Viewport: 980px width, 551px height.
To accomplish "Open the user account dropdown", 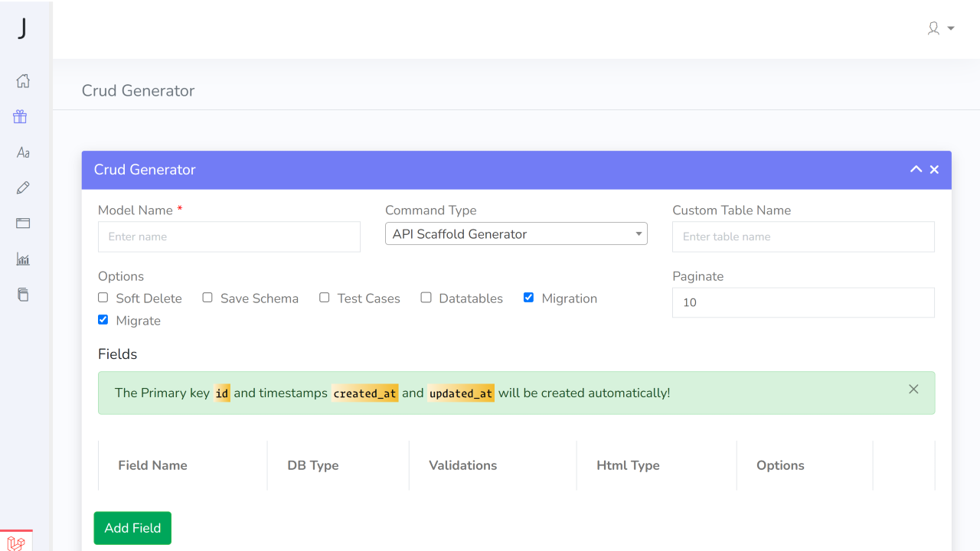I will [941, 28].
